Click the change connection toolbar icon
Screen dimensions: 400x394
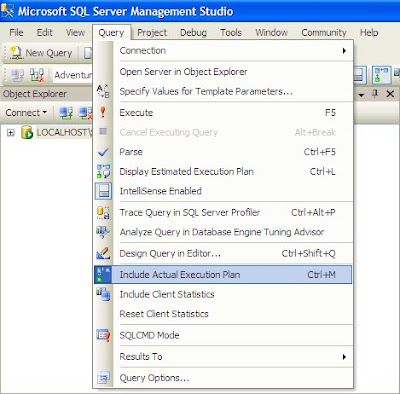point(37,75)
